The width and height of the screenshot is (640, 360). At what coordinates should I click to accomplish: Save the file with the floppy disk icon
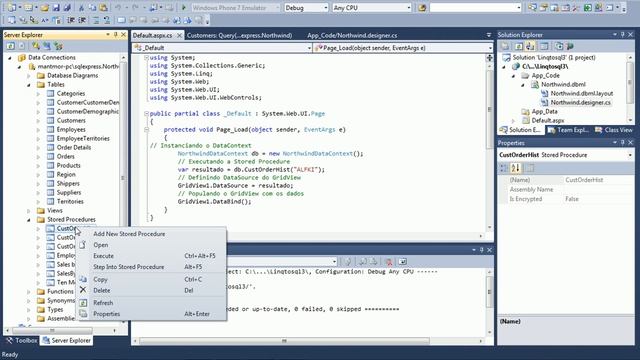pyautogui.click(x=56, y=8)
